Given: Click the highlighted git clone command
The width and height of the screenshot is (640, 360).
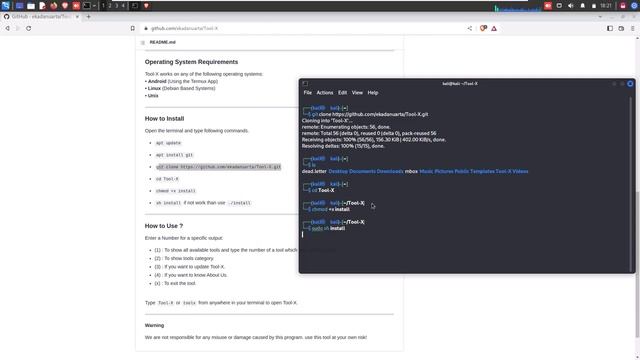Looking at the screenshot, I should tap(218, 167).
